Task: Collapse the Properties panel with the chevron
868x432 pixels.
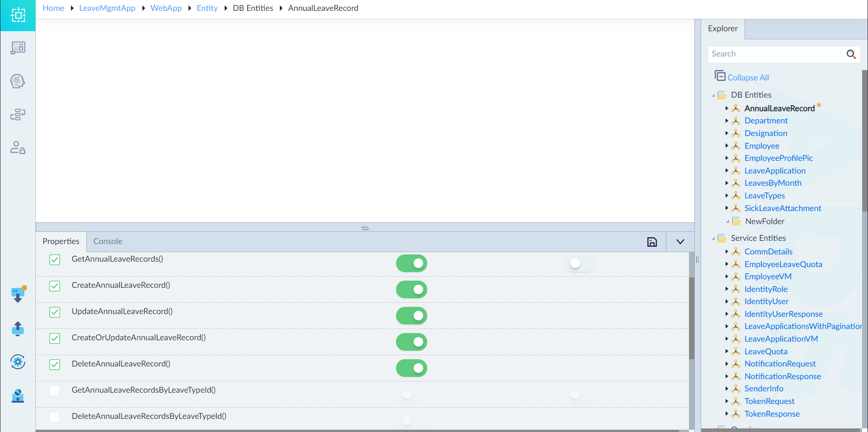Action: pos(680,242)
